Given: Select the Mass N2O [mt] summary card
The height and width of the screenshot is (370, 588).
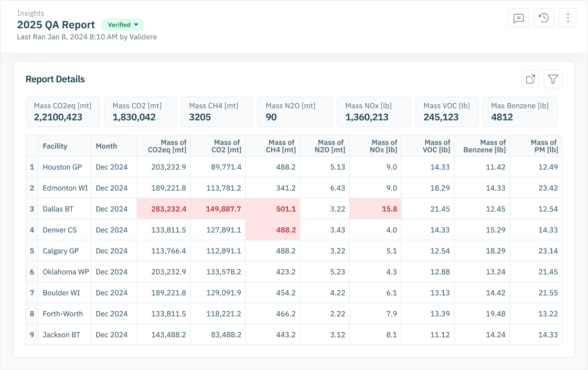Looking at the screenshot, I should click(295, 112).
